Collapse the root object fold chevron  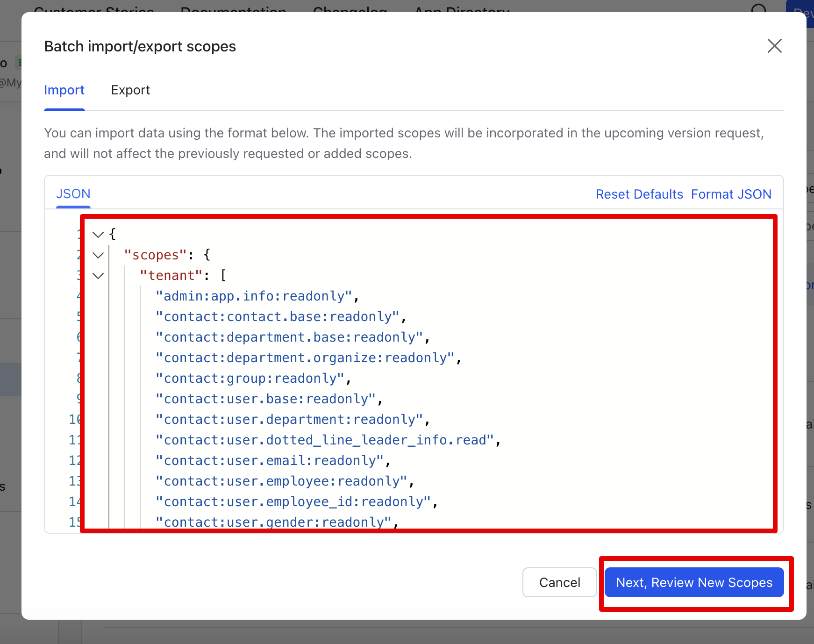(x=98, y=234)
